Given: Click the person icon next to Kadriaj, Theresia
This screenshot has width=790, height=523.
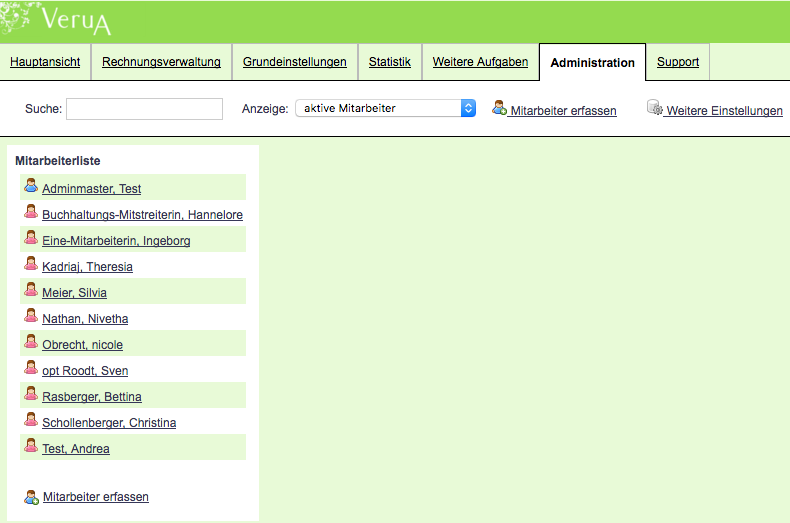Looking at the screenshot, I should (31, 264).
